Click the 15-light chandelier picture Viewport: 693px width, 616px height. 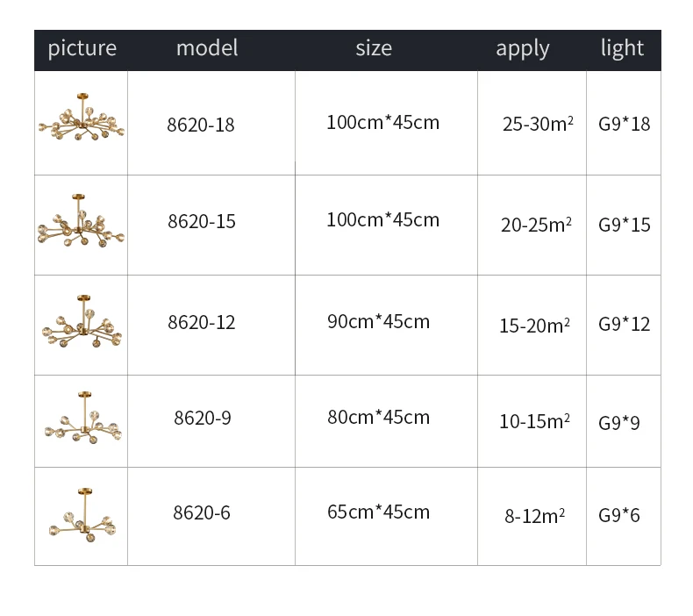coord(81,220)
